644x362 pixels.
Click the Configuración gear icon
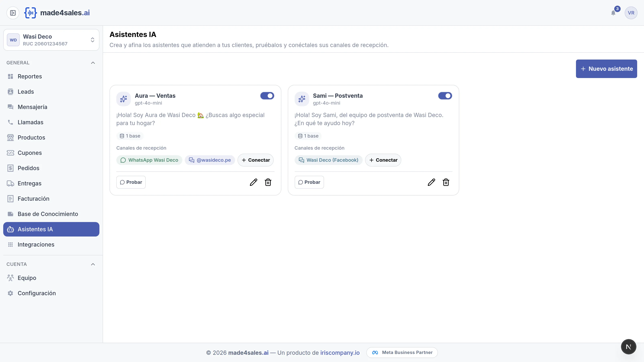pos(10,293)
